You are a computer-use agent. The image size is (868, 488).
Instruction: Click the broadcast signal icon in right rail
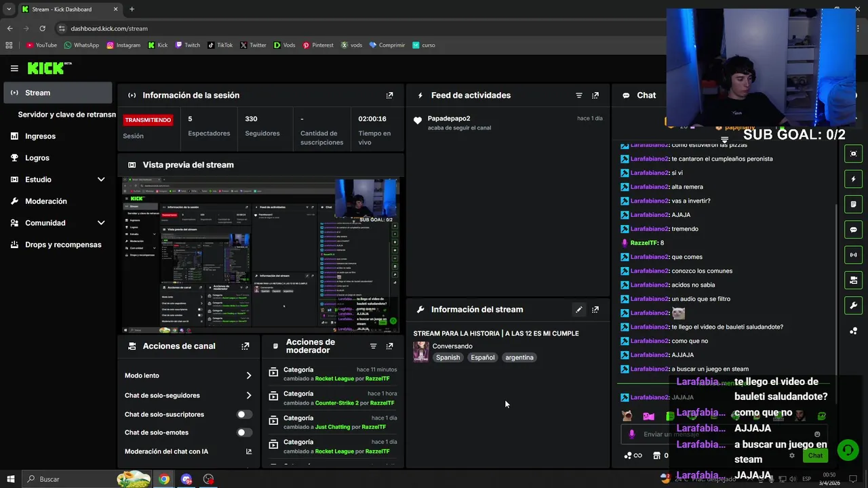(x=853, y=255)
